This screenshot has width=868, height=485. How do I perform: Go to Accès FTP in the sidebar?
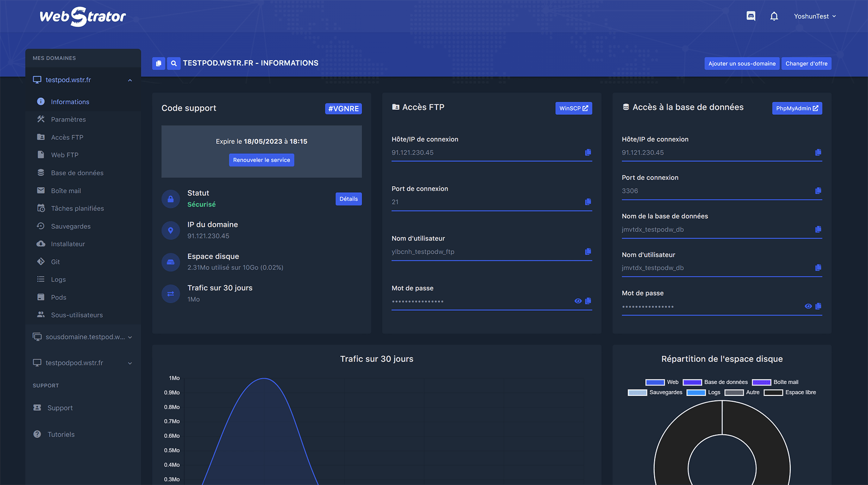pyautogui.click(x=67, y=137)
